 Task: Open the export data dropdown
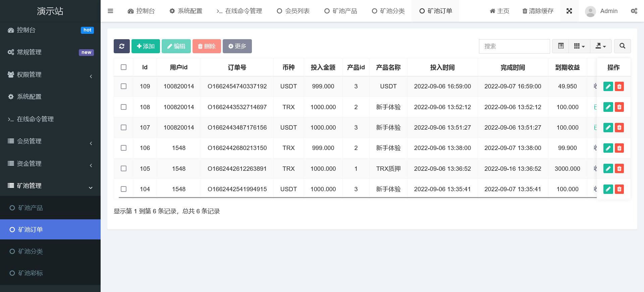click(x=600, y=46)
